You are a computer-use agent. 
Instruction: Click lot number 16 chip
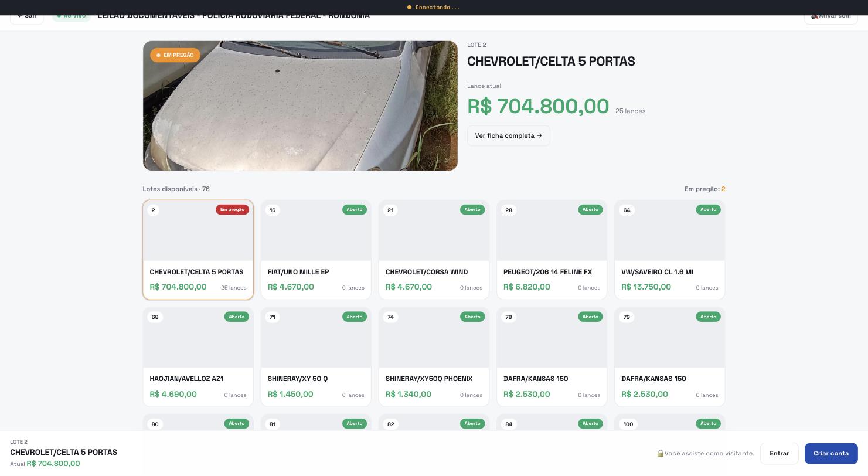click(x=273, y=210)
